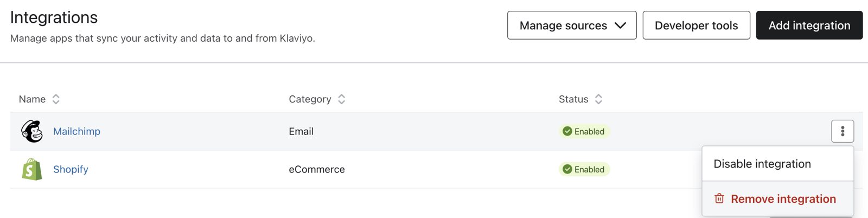The height and width of the screenshot is (218, 868).
Task: Click the Name column sort arrows
Action: [56, 99]
